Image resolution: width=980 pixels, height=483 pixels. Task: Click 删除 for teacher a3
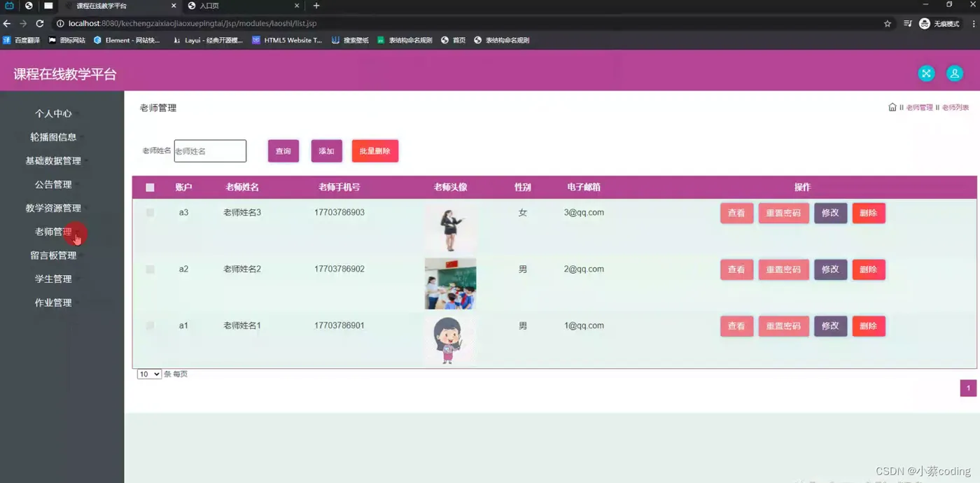[869, 213]
